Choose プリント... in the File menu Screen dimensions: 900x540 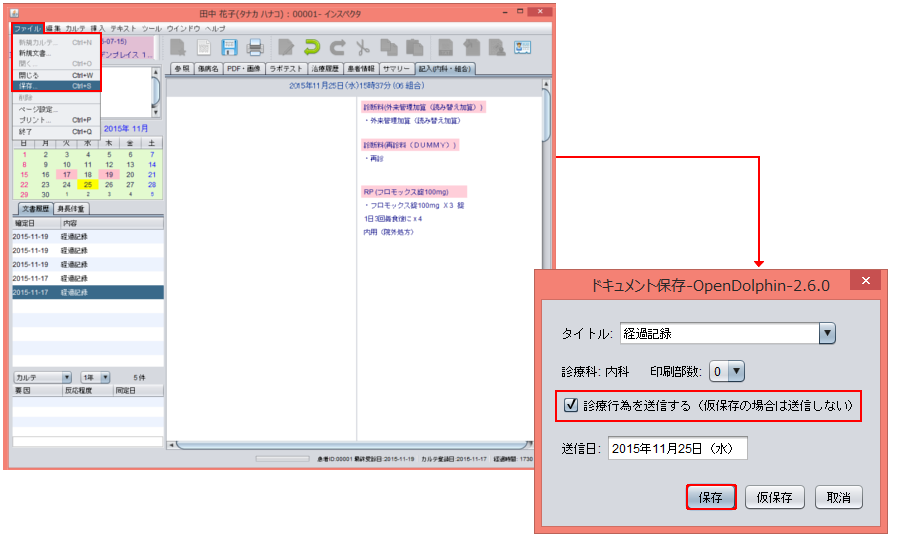tap(56, 120)
